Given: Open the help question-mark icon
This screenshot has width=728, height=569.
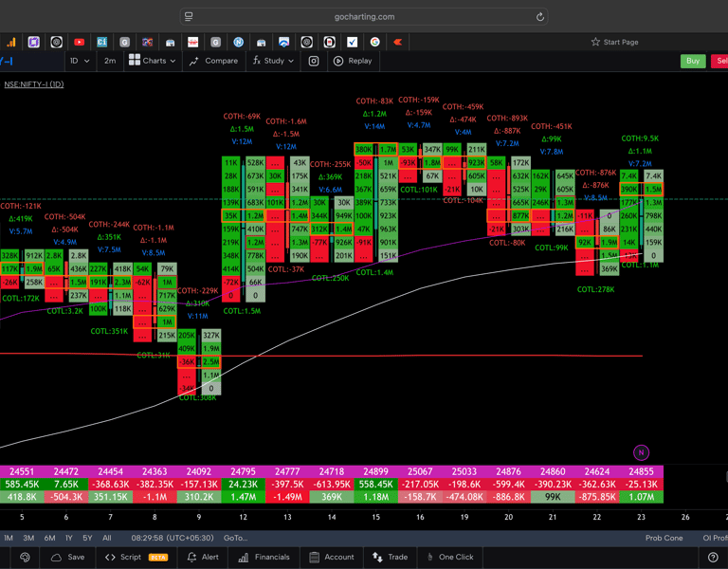Looking at the screenshot, I should tap(713, 557).
